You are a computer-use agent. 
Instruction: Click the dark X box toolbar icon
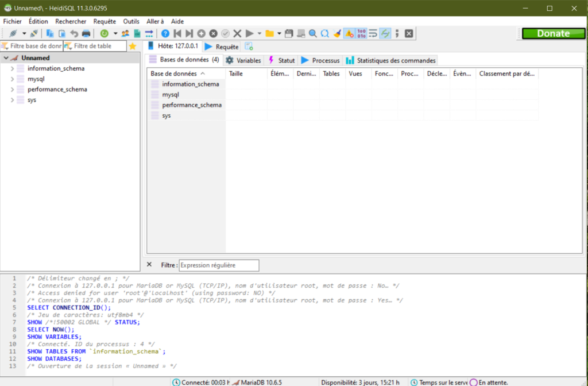pos(409,33)
